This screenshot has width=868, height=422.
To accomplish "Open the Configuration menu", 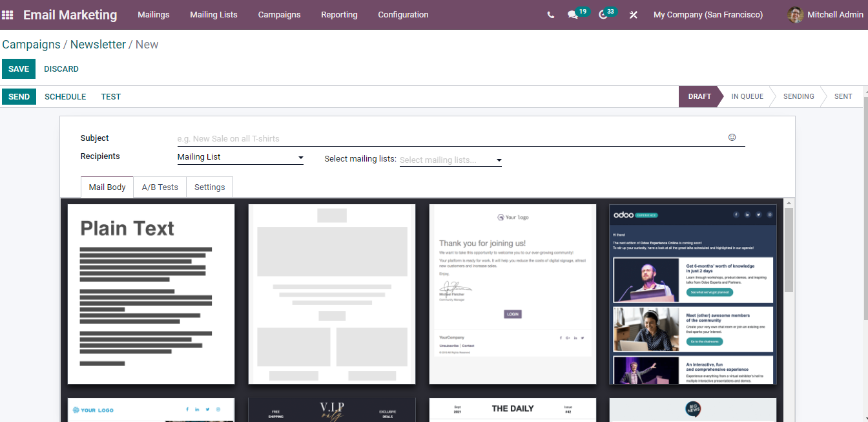I will click(x=403, y=15).
